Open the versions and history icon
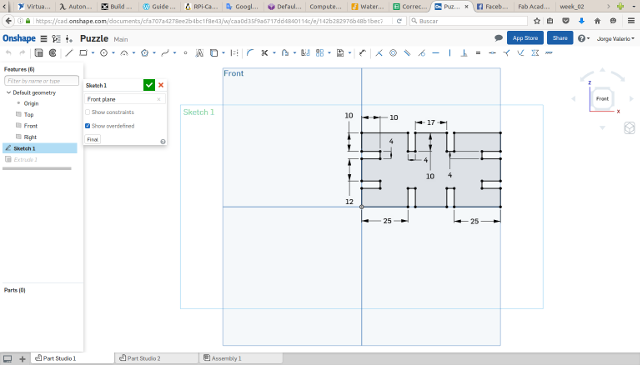 56,39
